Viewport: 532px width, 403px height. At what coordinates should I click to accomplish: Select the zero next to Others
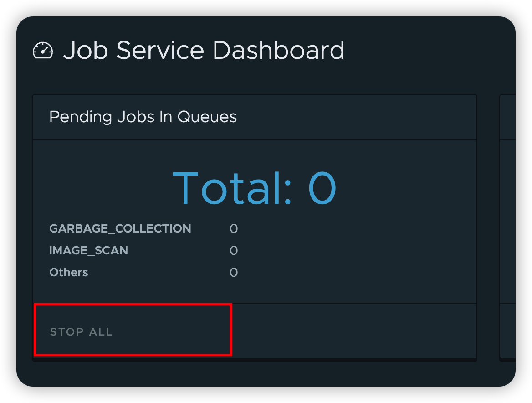[x=234, y=272]
